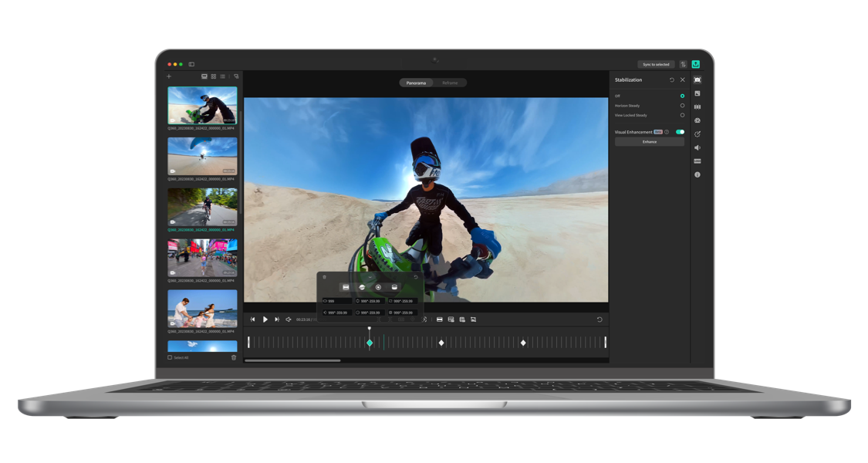Open the info icon in right sidebar
The image size is (868, 463).
pos(697,175)
